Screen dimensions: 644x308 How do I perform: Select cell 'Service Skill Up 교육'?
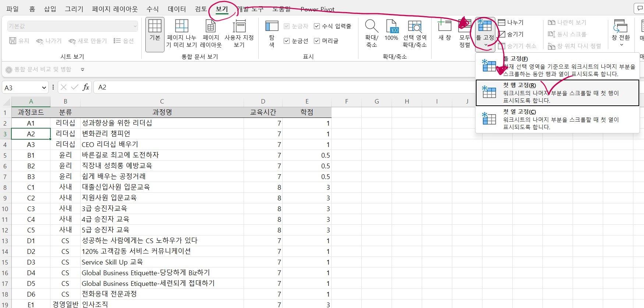tap(162, 262)
